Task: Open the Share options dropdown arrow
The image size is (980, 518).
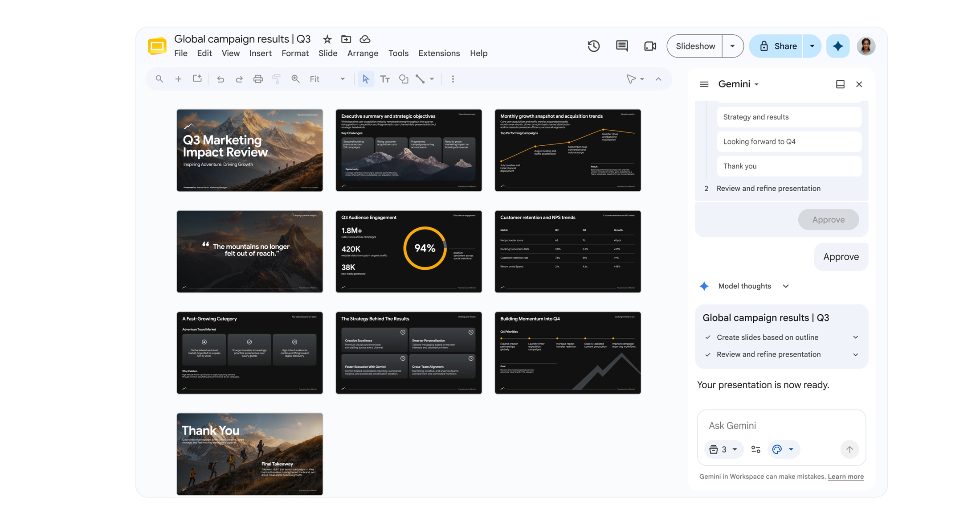Action: 812,46
